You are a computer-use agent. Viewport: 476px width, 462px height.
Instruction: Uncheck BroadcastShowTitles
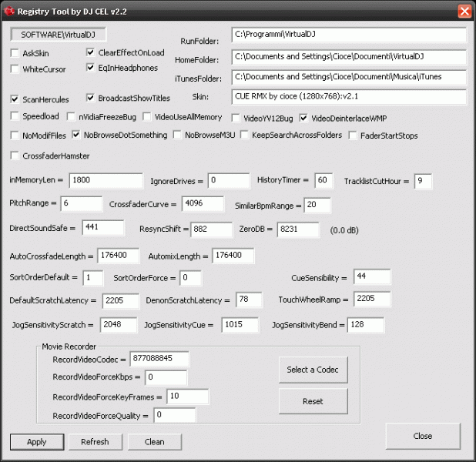coord(90,98)
